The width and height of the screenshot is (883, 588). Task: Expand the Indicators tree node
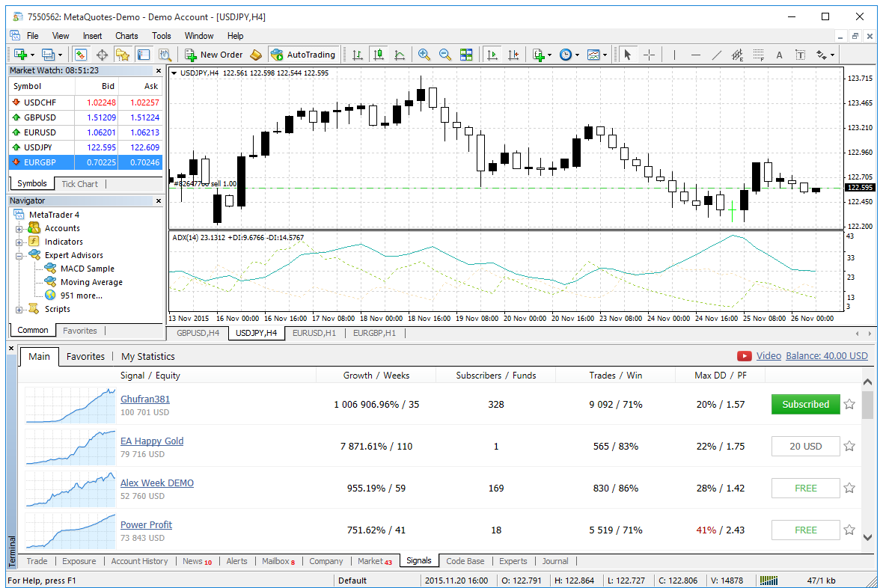point(19,242)
